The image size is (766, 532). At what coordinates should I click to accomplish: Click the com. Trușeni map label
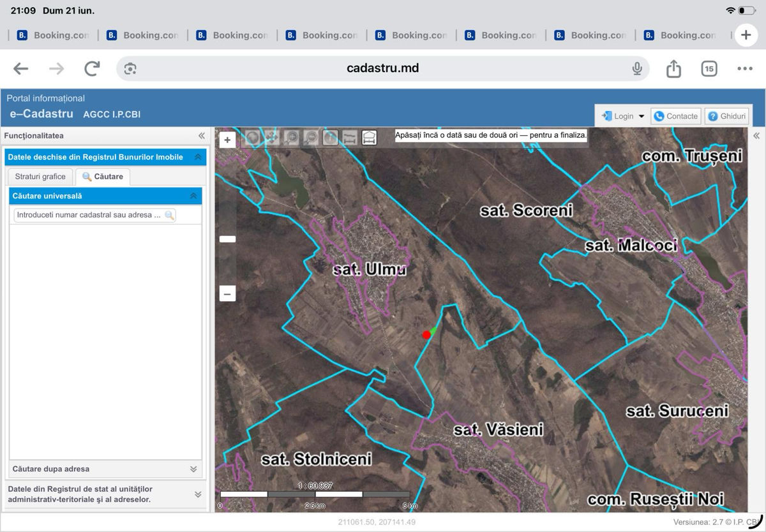(693, 156)
